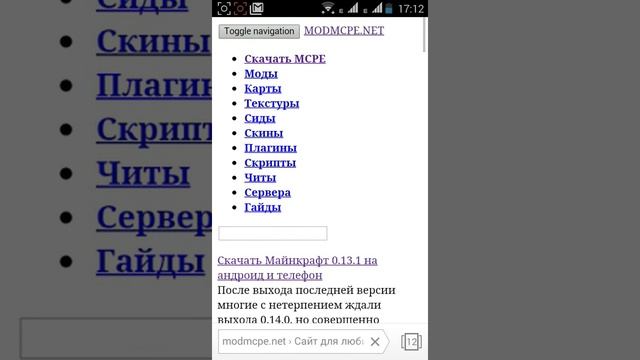Open article Скачать Майнкрафт 0.13.1 на андроид
The width and height of the screenshot is (640, 360).
[x=297, y=268]
